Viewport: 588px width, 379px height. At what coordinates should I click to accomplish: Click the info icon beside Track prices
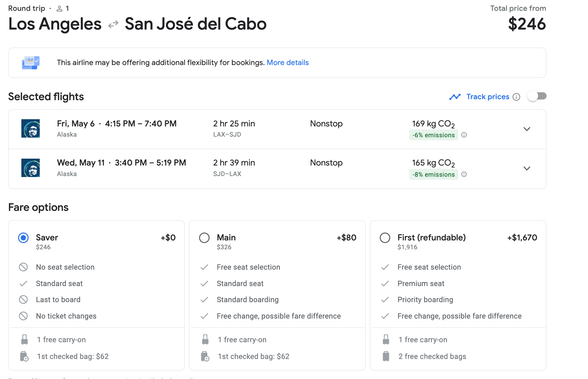(516, 97)
